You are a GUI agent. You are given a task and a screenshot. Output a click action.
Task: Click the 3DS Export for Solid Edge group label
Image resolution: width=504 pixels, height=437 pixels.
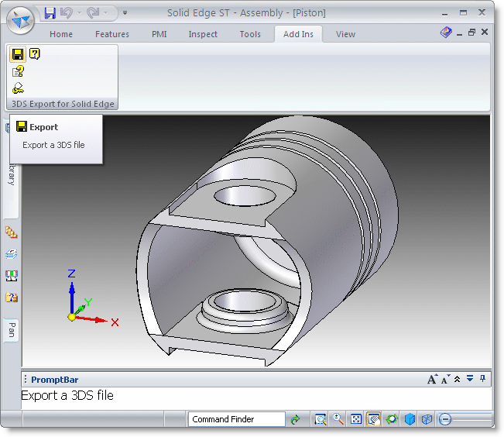[x=63, y=104]
